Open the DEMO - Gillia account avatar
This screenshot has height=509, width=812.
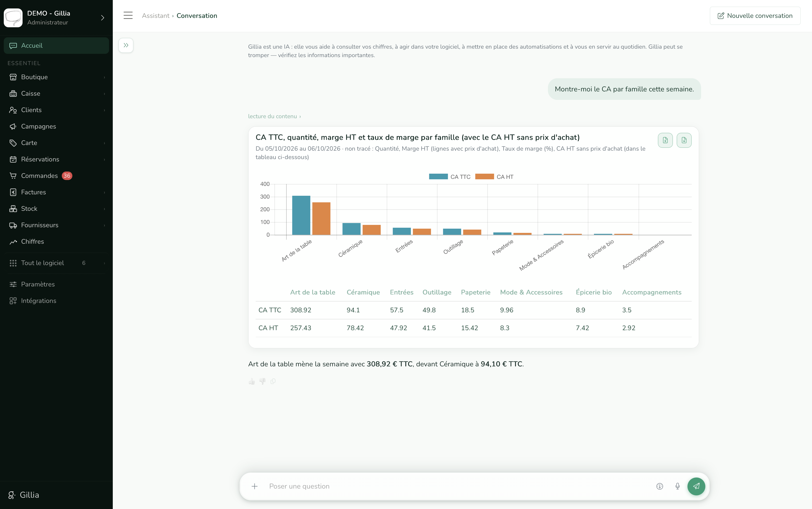coord(13,17)
